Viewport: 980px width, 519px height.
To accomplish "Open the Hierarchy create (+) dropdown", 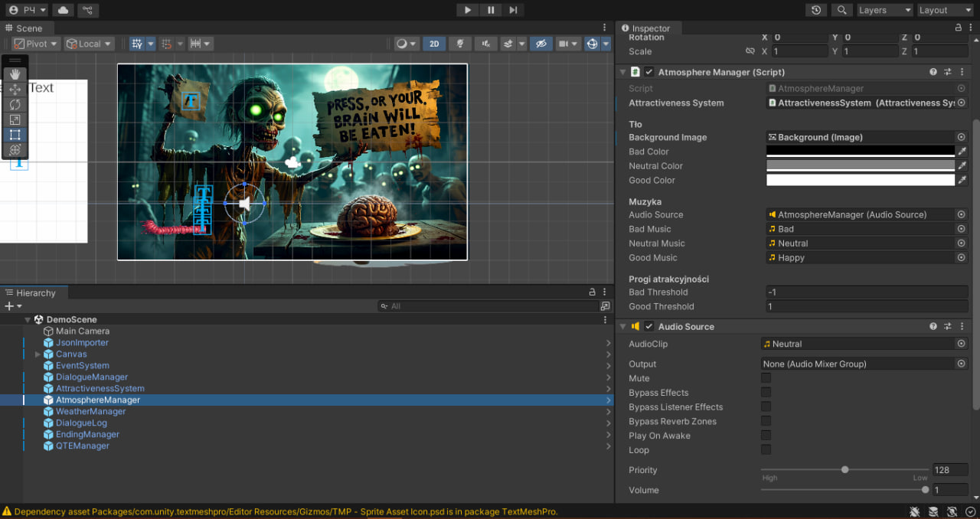I will (12, 306).
